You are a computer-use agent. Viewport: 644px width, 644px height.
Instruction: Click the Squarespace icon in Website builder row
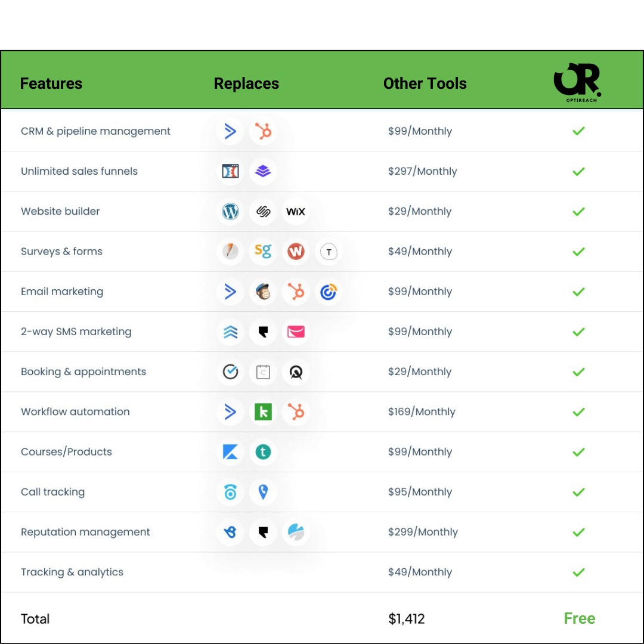pos(263,212)
